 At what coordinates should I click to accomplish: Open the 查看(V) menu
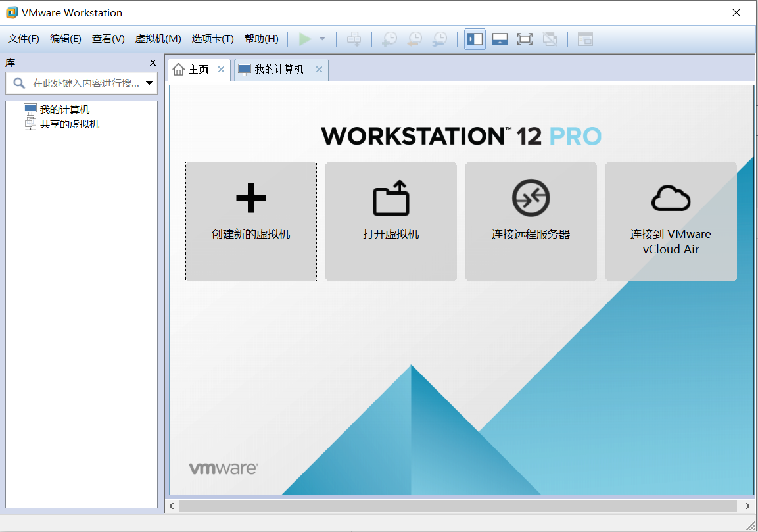click(x=108, y=39)
